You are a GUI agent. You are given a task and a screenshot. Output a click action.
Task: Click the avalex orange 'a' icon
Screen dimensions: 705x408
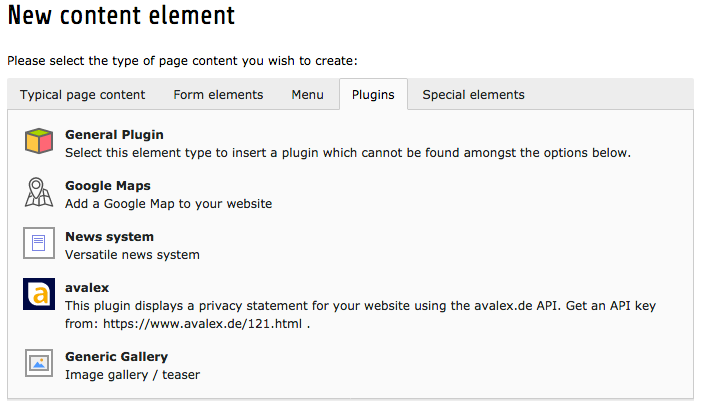(x=39, y=294)
